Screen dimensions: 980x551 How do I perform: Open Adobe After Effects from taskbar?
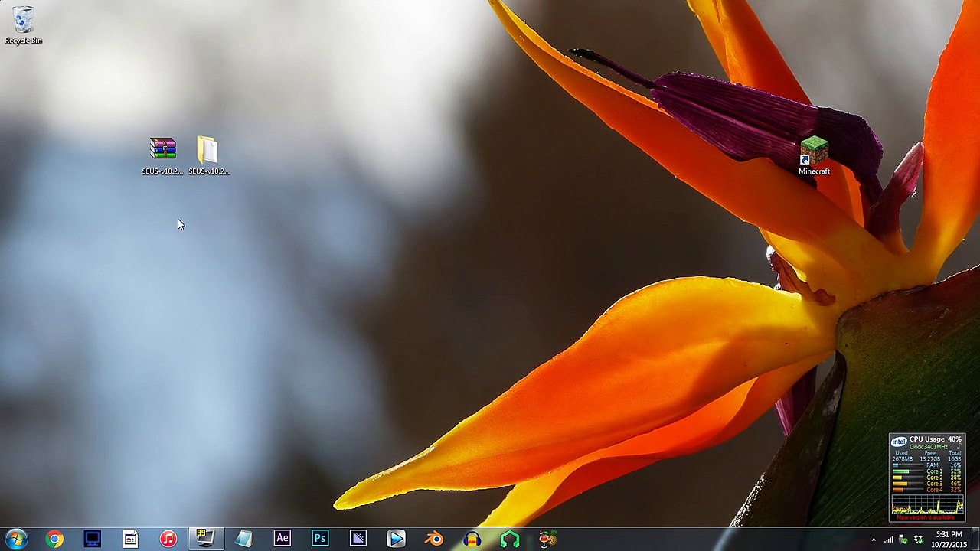click(282, 539)
